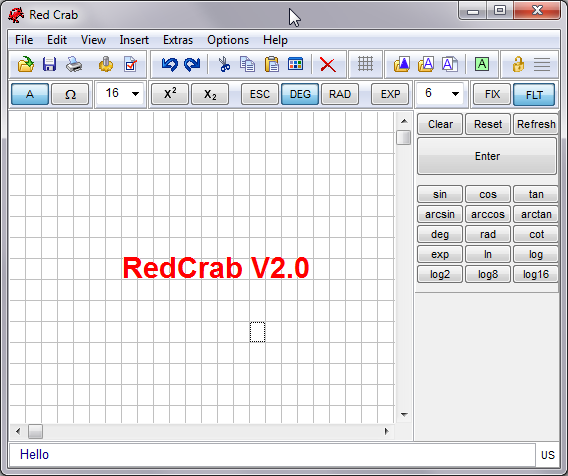Click the horizontal lines icon
The height and width of the screenshot is (476, 568).
tap(542, 64)
